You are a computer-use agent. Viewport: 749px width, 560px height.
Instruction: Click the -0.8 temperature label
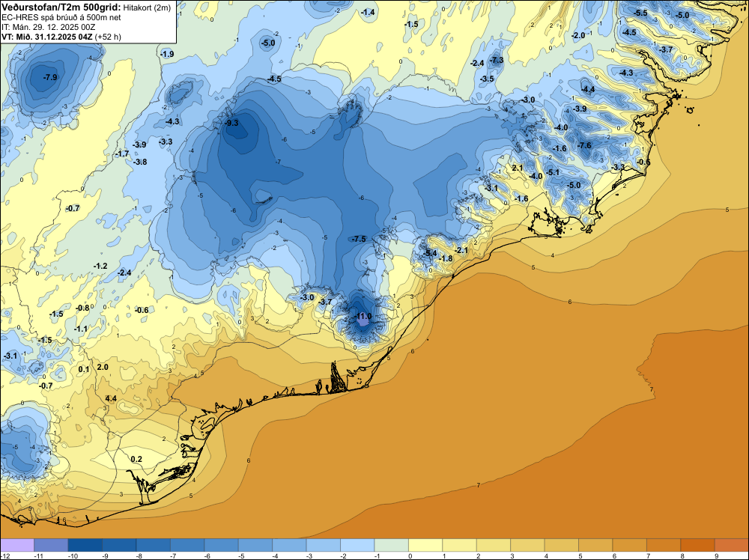coord(82,308)
